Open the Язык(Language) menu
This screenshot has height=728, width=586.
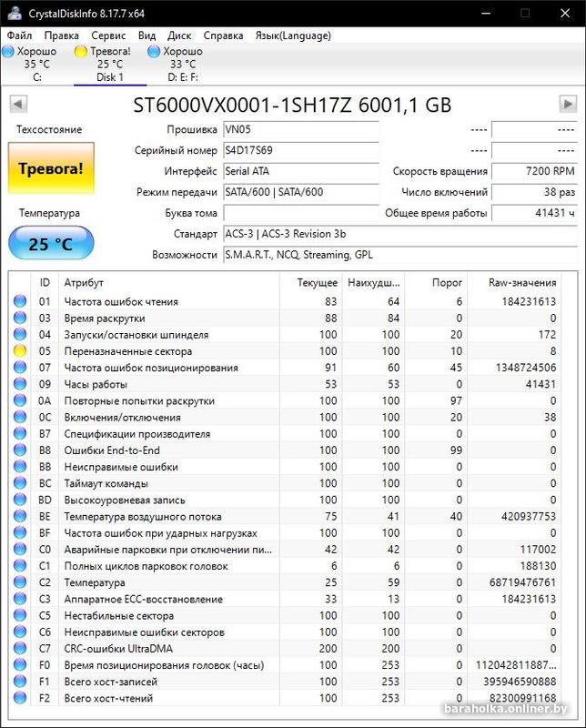[x=293, y=35]
